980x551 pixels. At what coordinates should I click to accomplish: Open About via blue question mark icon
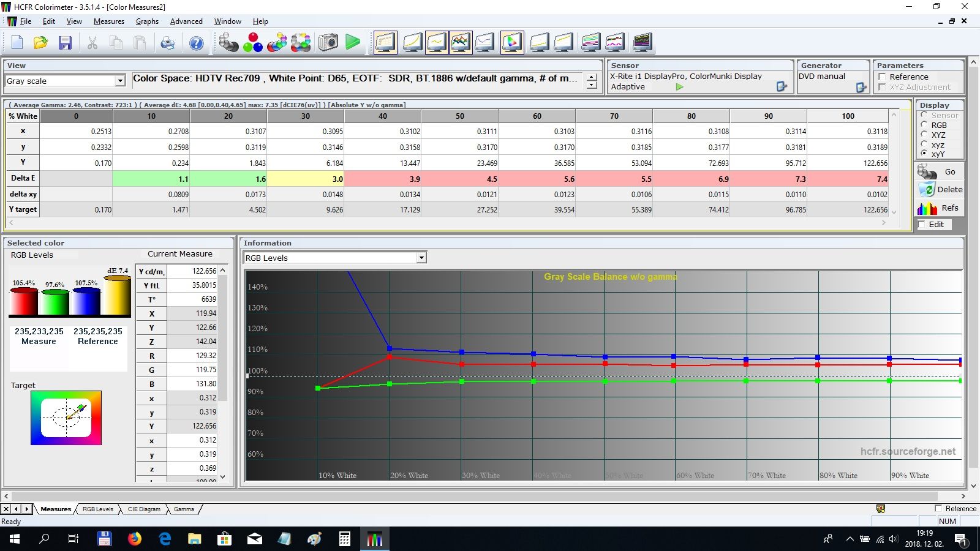(x=196, y=43)
